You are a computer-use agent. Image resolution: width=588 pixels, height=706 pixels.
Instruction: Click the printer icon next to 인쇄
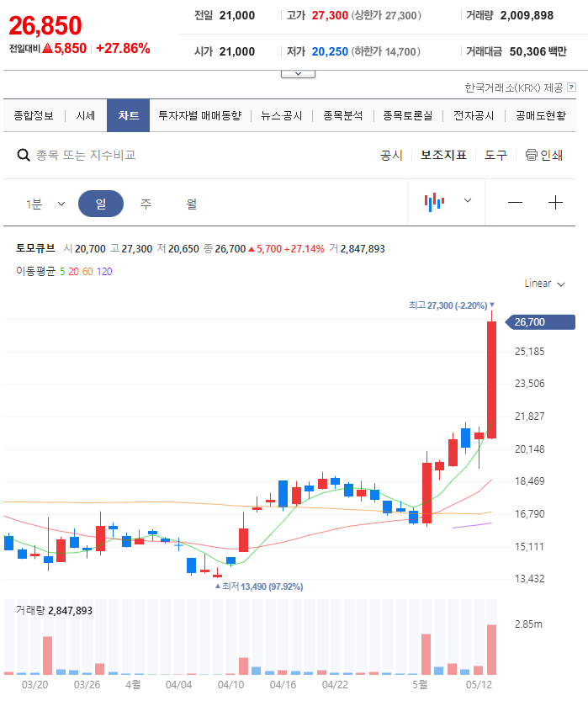click(x=532, y=156)
